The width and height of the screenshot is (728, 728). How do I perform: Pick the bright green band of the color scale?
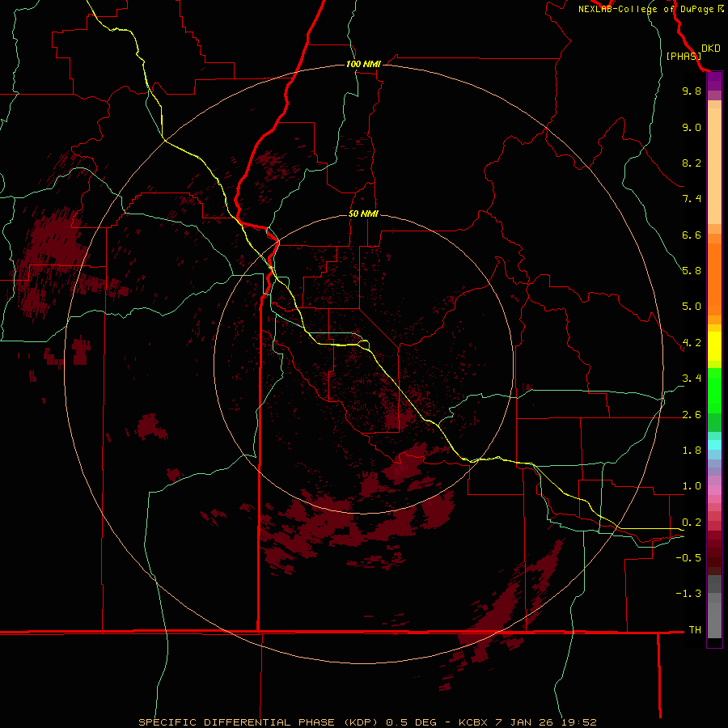click(714, 390)
